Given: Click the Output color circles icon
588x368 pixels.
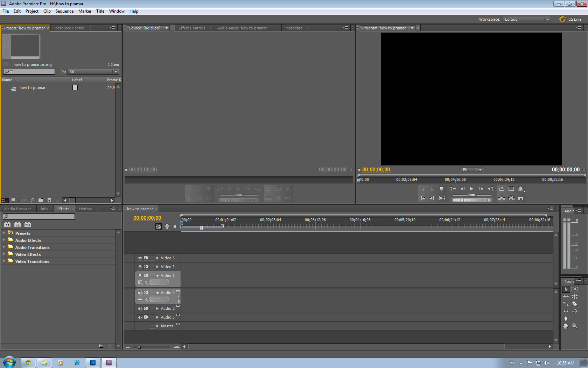Looking at the screenshot, I should 521,189.
